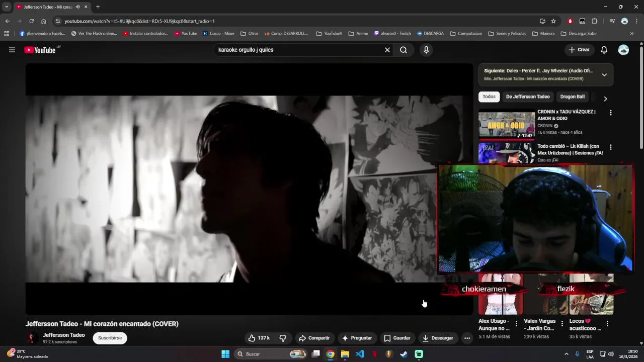This screenshot has height=362, width=644.
Task: Open options for CRONIN x TADU VÁZQUEZ video
Action: point(610,113)
